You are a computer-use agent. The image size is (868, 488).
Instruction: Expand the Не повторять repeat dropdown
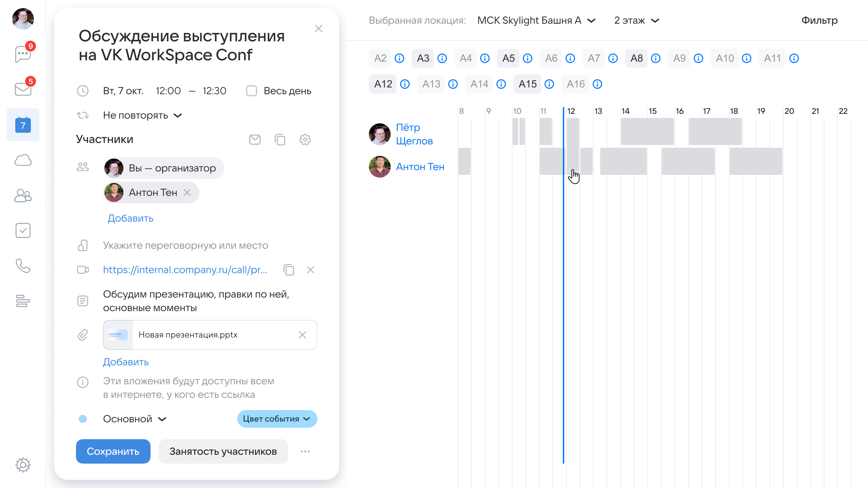142,115
